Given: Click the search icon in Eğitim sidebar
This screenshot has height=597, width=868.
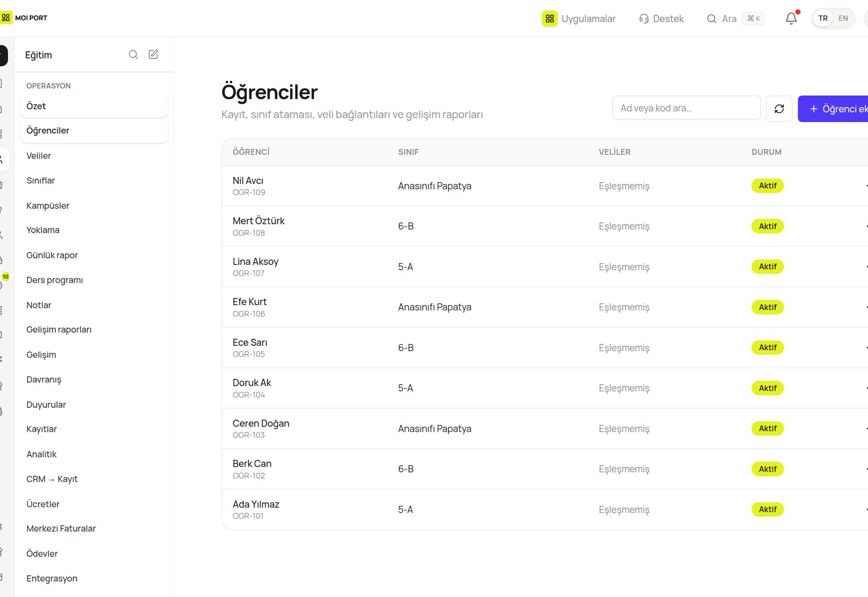Looking at the screenshot, I should pos(133,54).
